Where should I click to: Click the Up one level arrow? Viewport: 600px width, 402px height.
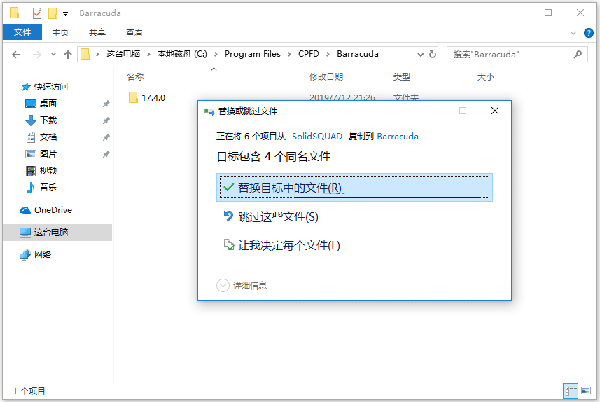point(66,53)
